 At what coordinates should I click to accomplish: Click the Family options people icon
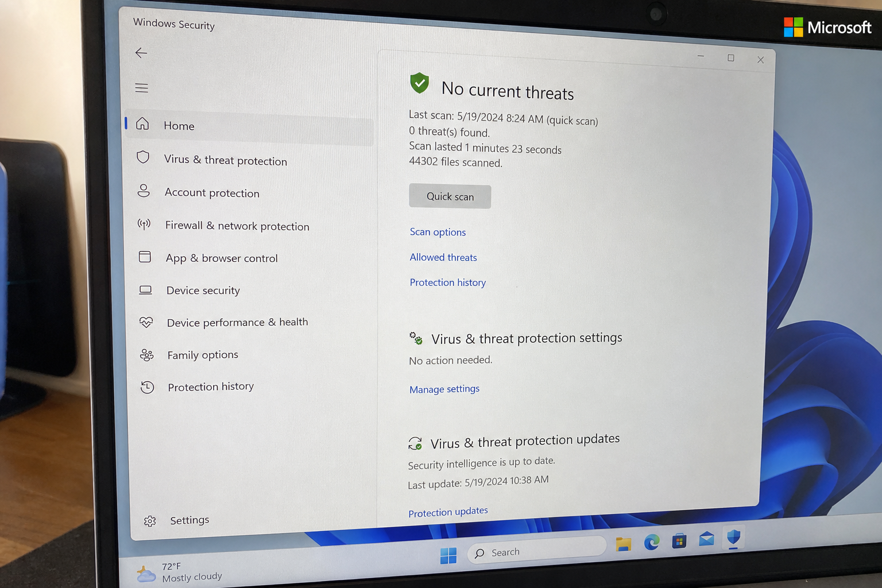pos(146,355)
